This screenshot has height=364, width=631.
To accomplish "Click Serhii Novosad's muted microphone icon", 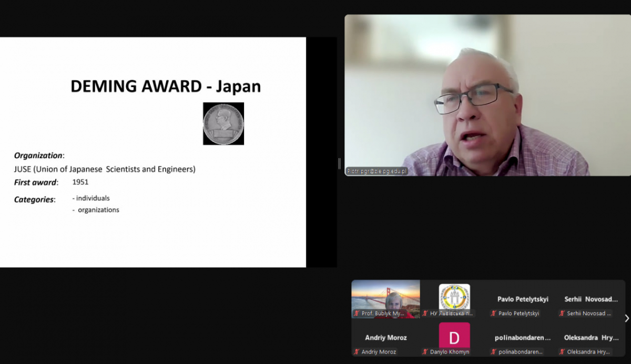I will [562, 314].
